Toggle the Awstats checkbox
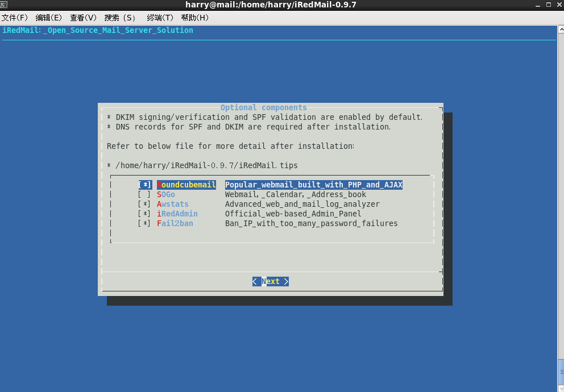This screenshot has height=392, width=564. [144, 204]
